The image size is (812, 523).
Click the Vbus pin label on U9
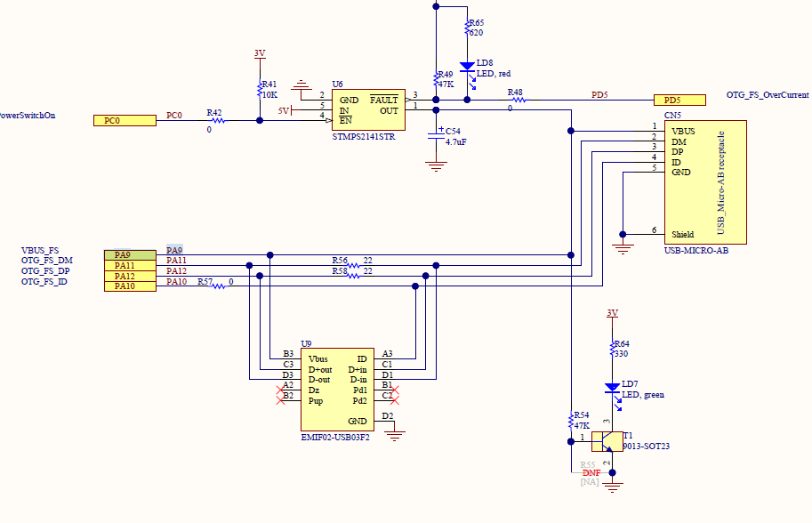[318, 358]
